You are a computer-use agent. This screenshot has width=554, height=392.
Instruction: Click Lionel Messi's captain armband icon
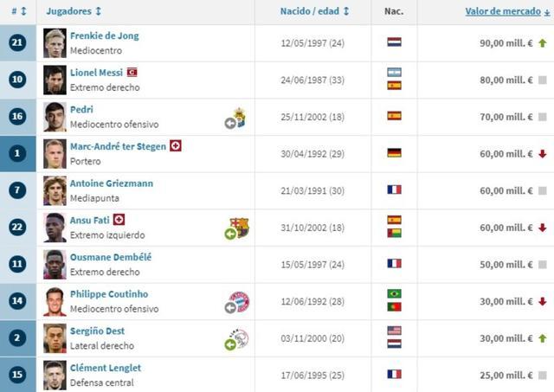click(x=132, y=72)
